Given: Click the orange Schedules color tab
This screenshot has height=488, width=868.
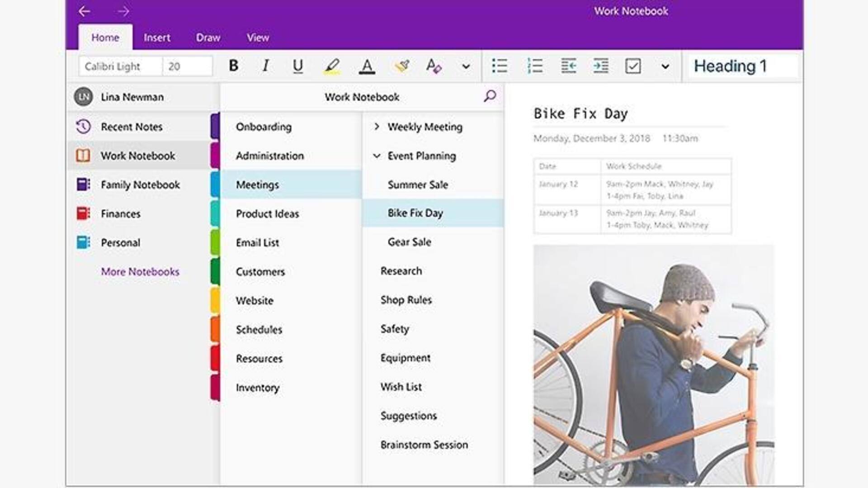Looking at the screenshot, I should (x=215, y=329).
